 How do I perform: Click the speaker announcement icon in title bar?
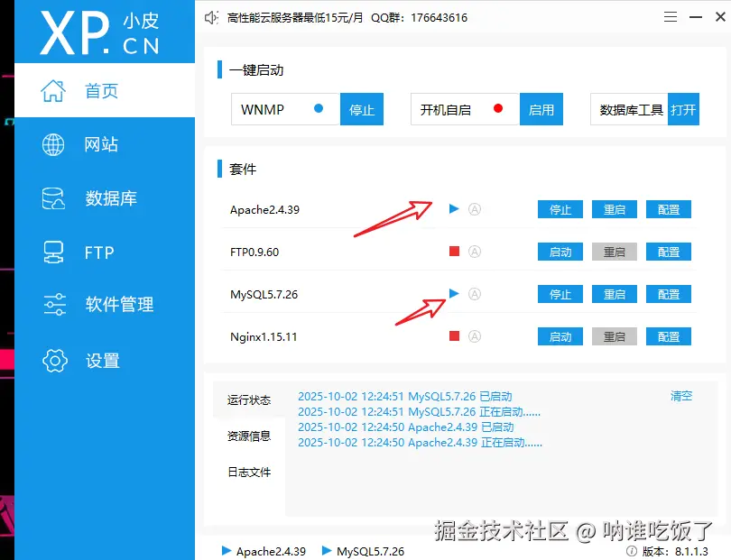point(211,18)
